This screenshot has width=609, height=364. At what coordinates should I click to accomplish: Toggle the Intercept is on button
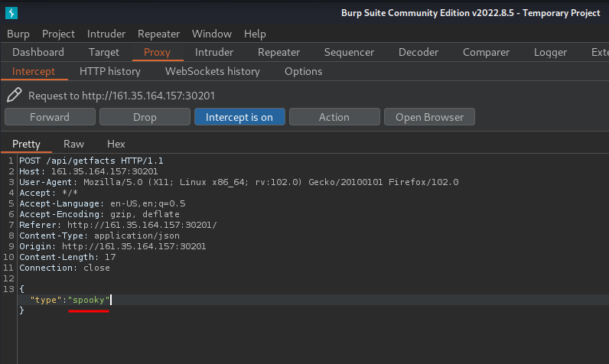239,117
